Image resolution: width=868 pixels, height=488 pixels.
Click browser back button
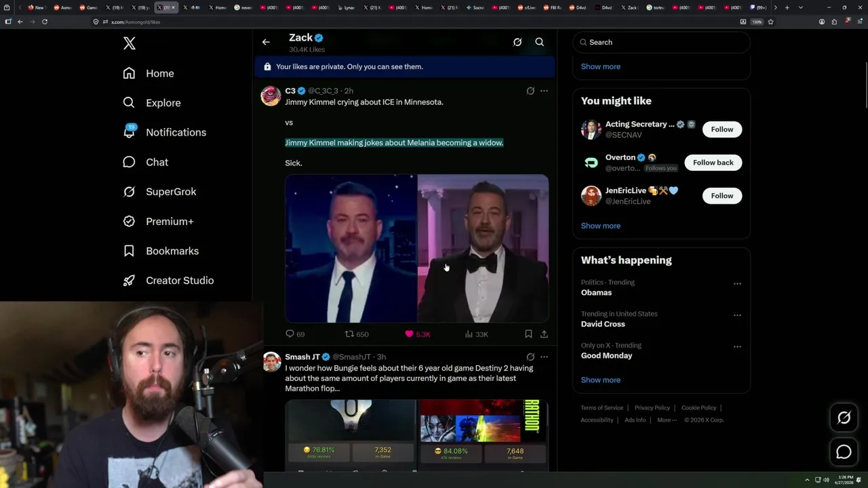(x=20, y=22)
